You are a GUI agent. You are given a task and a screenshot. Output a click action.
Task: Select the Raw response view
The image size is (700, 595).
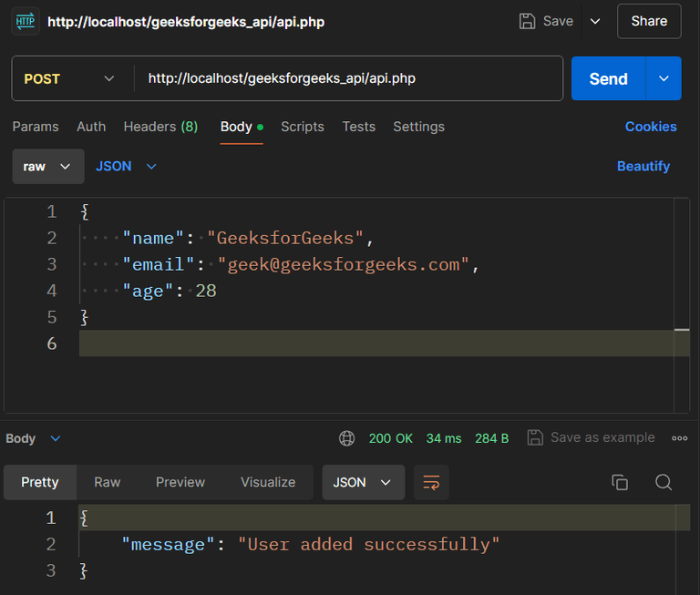click(108, 483)
